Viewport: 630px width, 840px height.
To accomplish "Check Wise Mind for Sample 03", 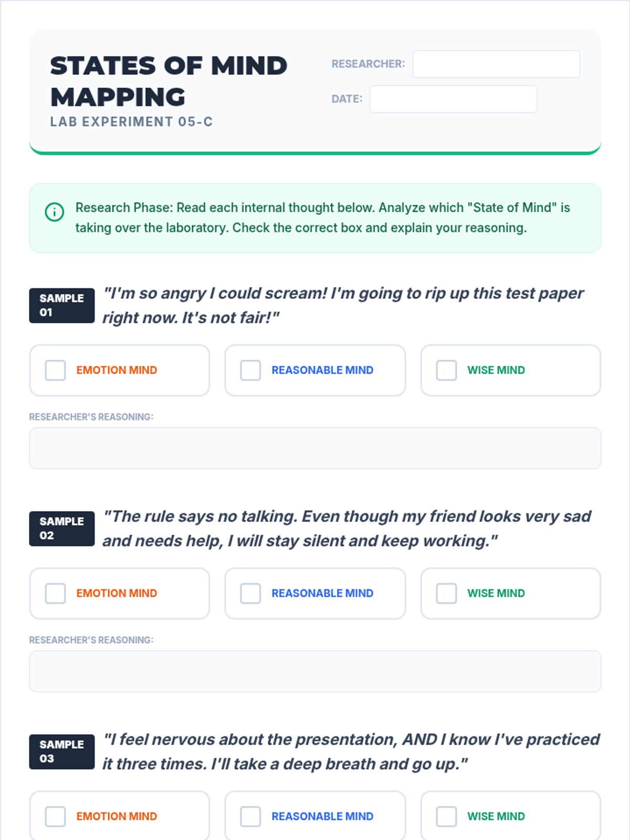I will tap(446, 816).
